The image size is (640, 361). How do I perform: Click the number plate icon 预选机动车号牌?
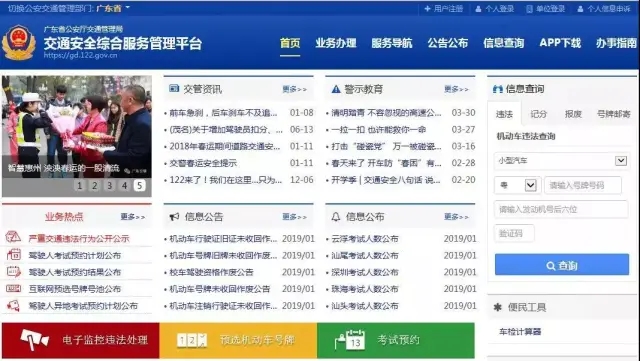(x=192, y=340)
